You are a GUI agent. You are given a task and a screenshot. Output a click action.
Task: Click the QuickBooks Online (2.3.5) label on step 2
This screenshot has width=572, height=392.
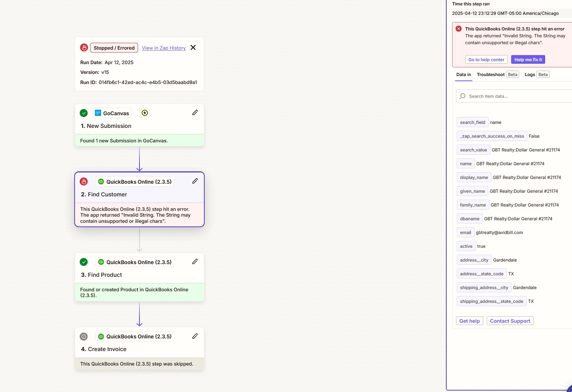(x=139, y=182)
